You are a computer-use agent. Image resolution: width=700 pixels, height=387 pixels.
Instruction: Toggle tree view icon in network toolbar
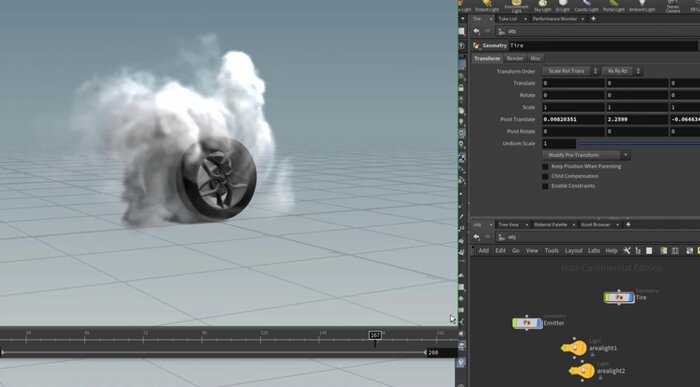coord(638,251)
